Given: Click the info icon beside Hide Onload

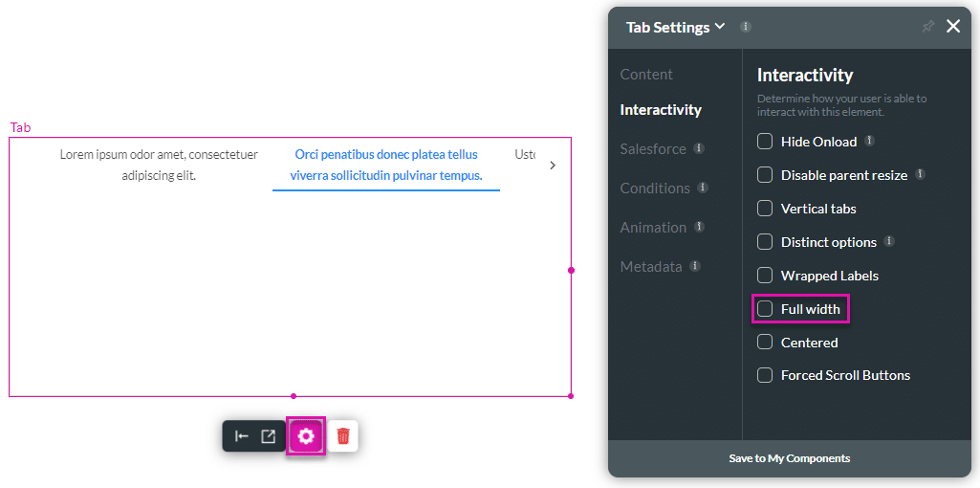Looking at the screenshot, I should click(869, 141).
